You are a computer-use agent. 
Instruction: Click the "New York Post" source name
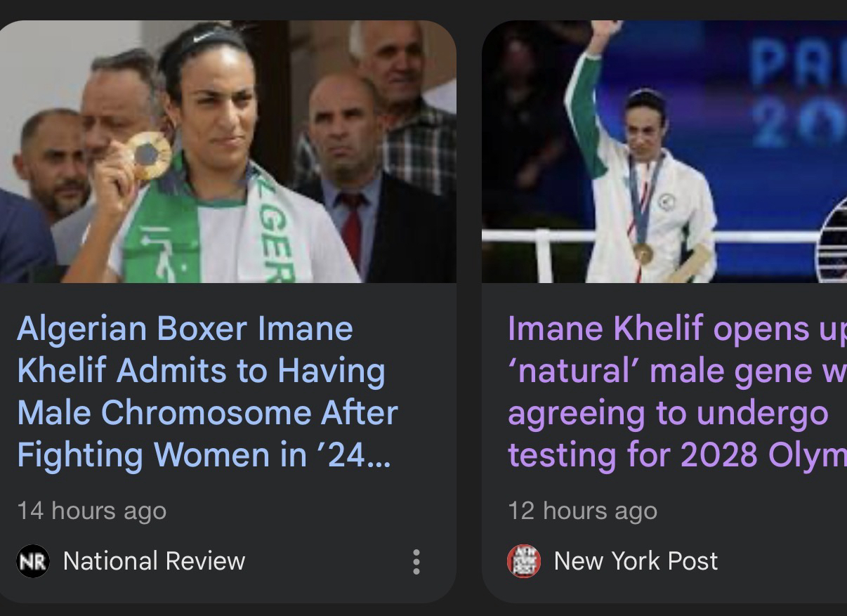636,561
